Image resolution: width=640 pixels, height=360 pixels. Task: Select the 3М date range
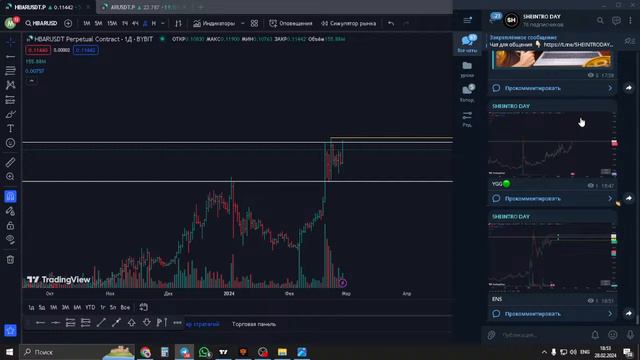click(65, 307)
